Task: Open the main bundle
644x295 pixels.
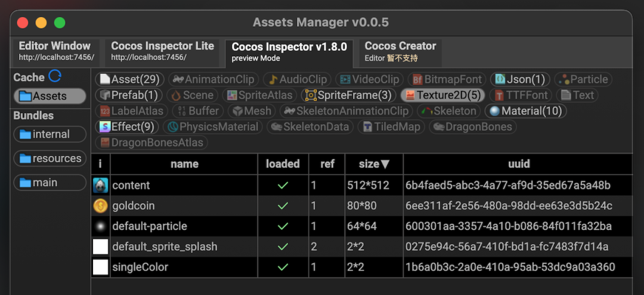Action: point(49,182)
